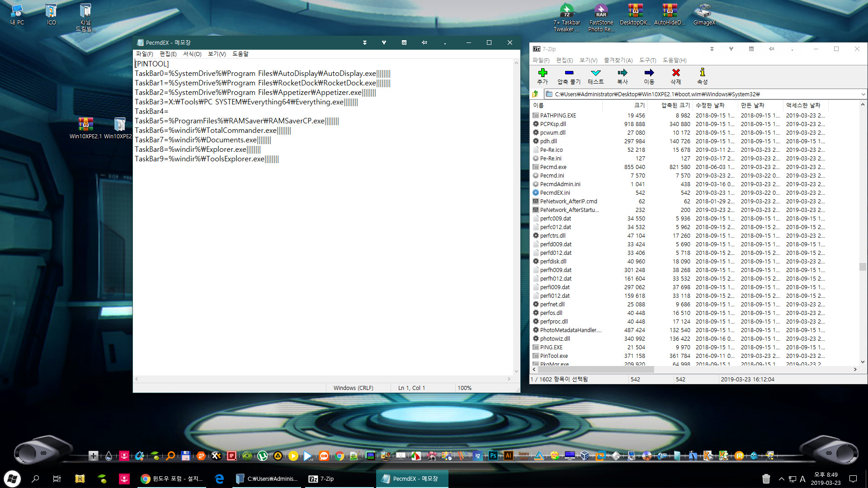Click the Windows Start button
The height and width of the screenshot is (488, 868).
tap(12, 479)
